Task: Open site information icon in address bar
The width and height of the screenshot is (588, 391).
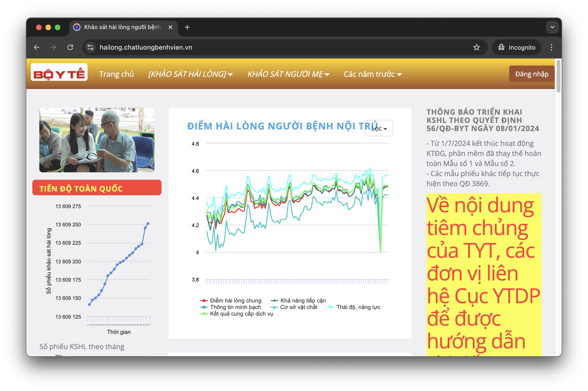Action: 90,47
